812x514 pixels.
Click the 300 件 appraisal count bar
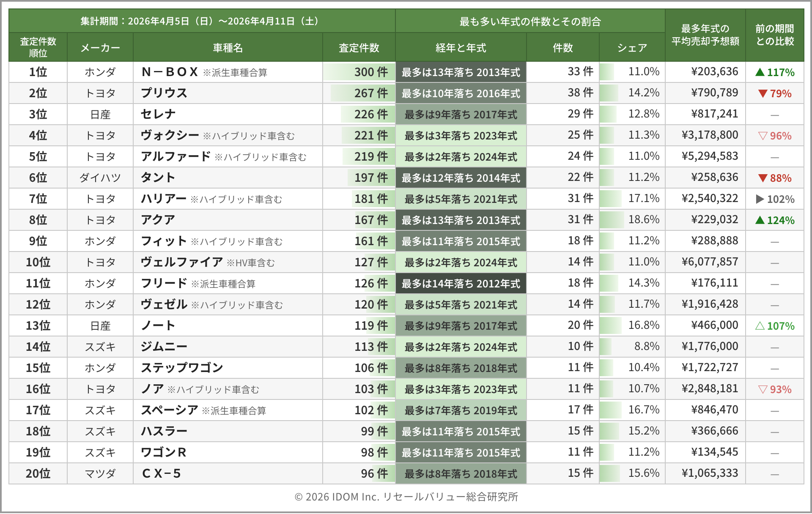coord(359,72)
